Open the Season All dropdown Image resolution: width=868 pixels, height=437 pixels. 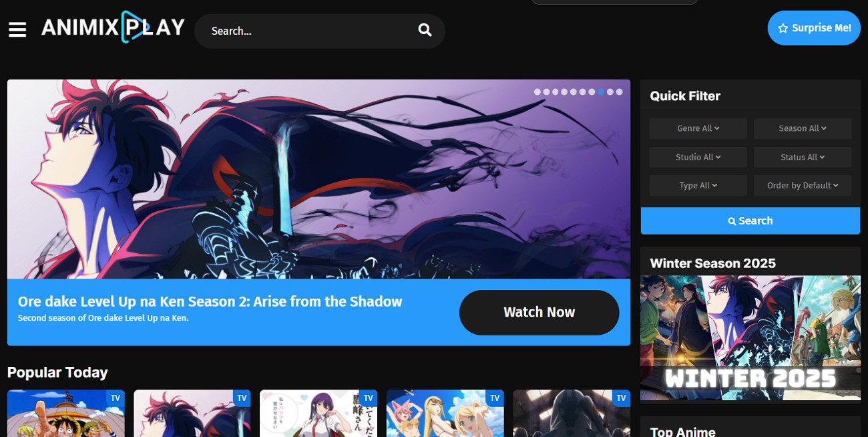coord(803,128)
